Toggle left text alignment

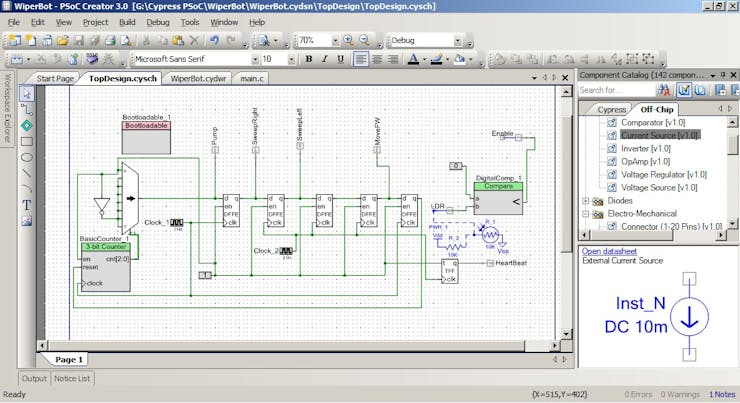pyautogui.click(x=361, y=59)
